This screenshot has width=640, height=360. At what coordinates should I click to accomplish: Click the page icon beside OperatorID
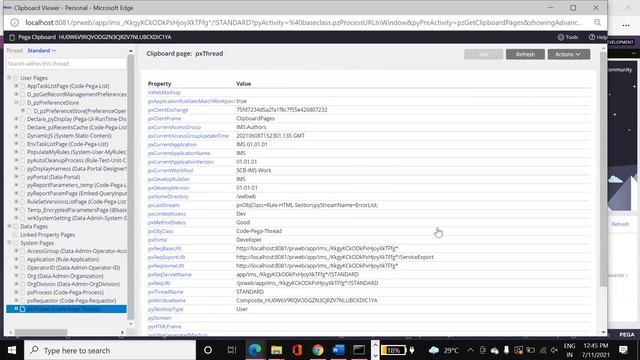pos(23,268)
